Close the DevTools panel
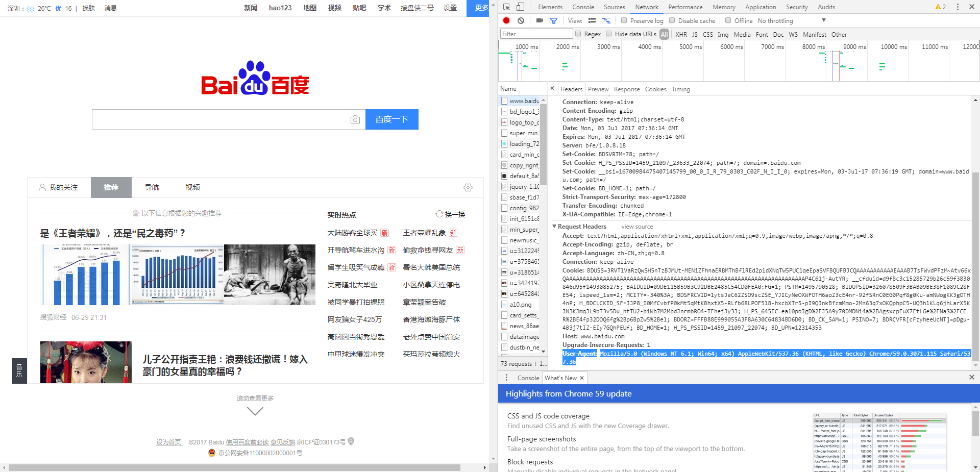 [971, 7]
